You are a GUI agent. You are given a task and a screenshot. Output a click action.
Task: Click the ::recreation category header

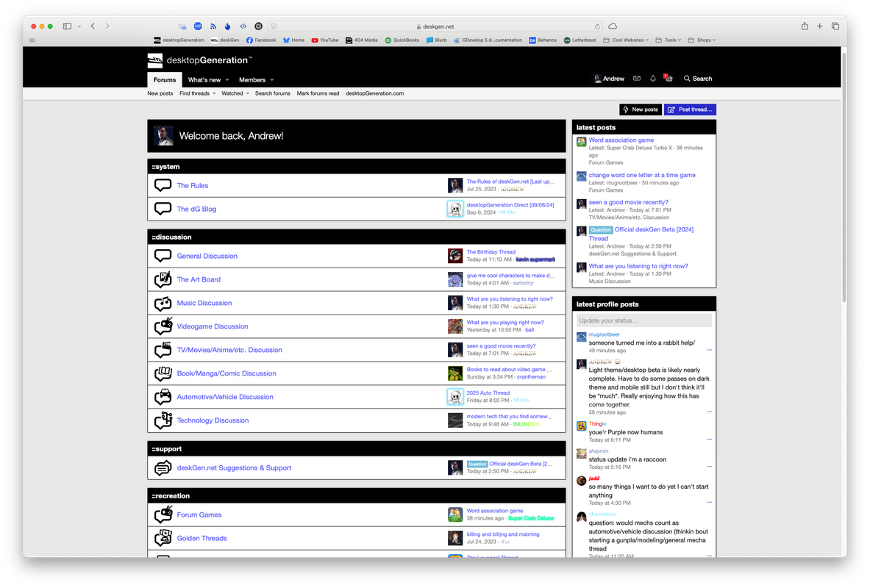[356, 496]
